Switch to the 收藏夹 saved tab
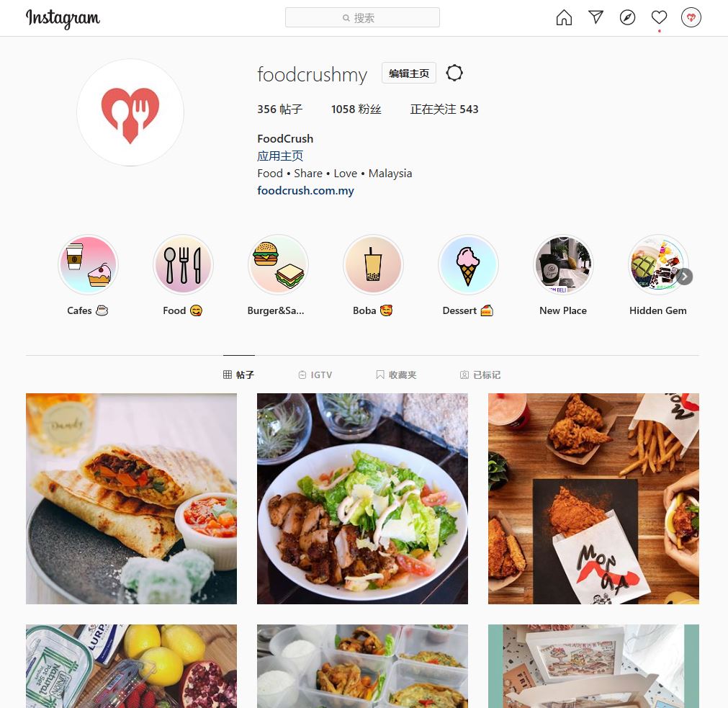 pyautogui.click(x=396, y=375)
